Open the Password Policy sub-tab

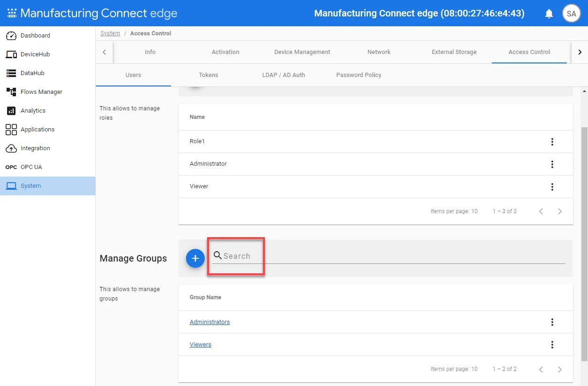359,75
